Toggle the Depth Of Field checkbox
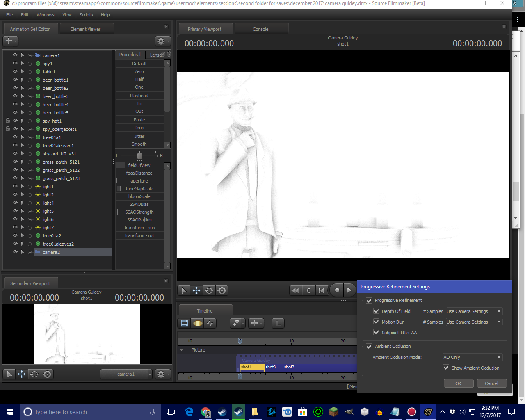 point(377,311)
